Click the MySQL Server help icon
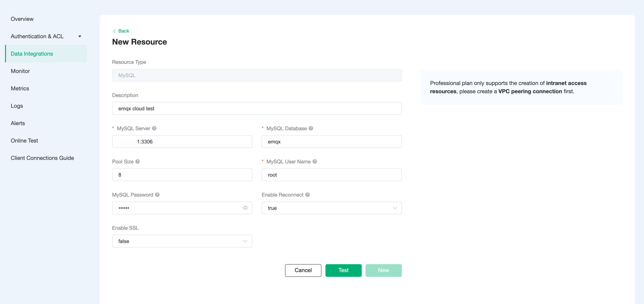Image resolution: width=644 pixels, height=304 pixels. click(154, 128)
